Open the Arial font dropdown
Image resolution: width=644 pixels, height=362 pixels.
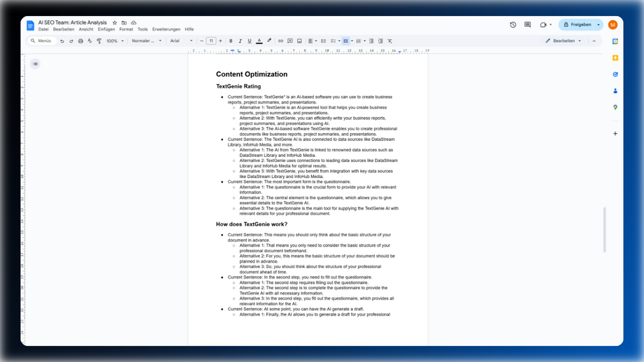click(x=181, y=41)
